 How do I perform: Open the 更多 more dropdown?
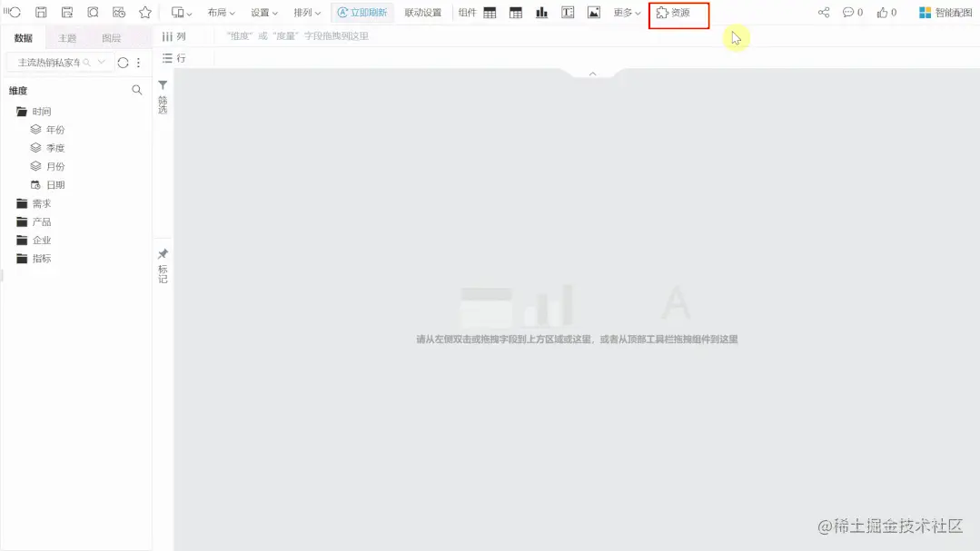(624, 12)
